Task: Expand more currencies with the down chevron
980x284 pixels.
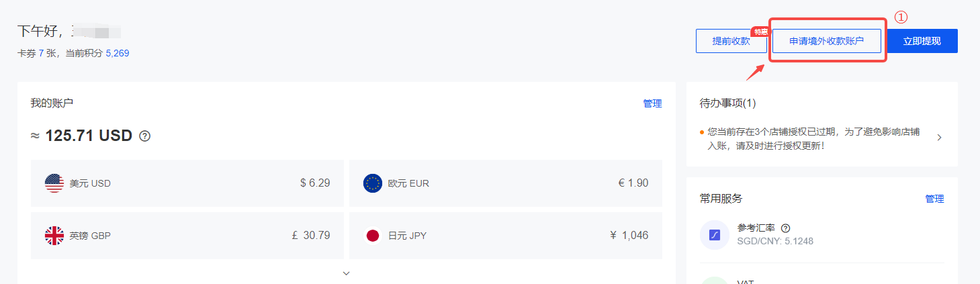Action: [x=346, y=273]
